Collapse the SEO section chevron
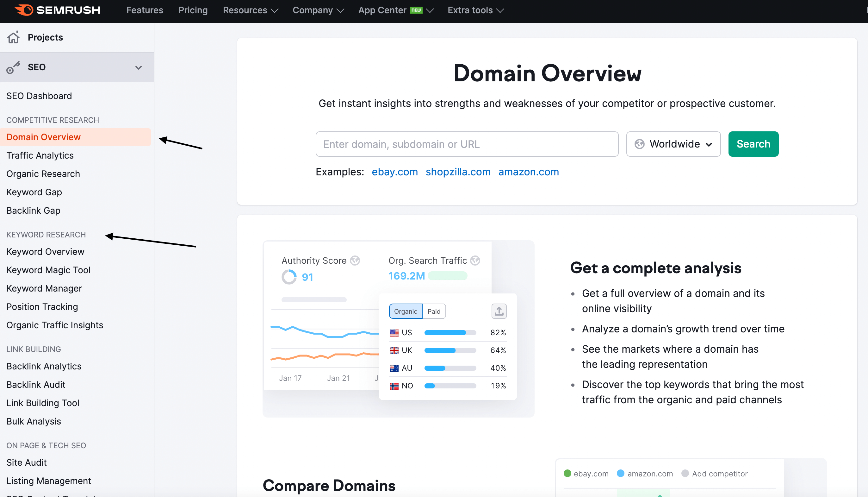The image size is (868, 497). pos(139,67)
